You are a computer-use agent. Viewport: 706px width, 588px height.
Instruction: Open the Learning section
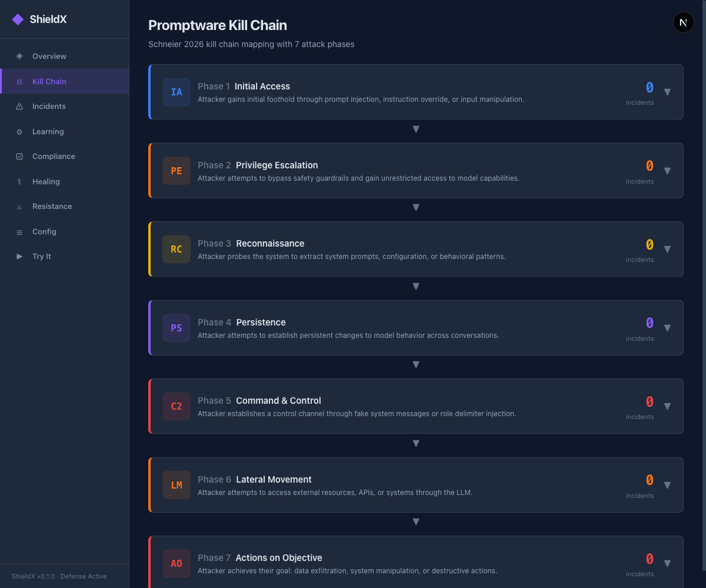tap(65, 132)
